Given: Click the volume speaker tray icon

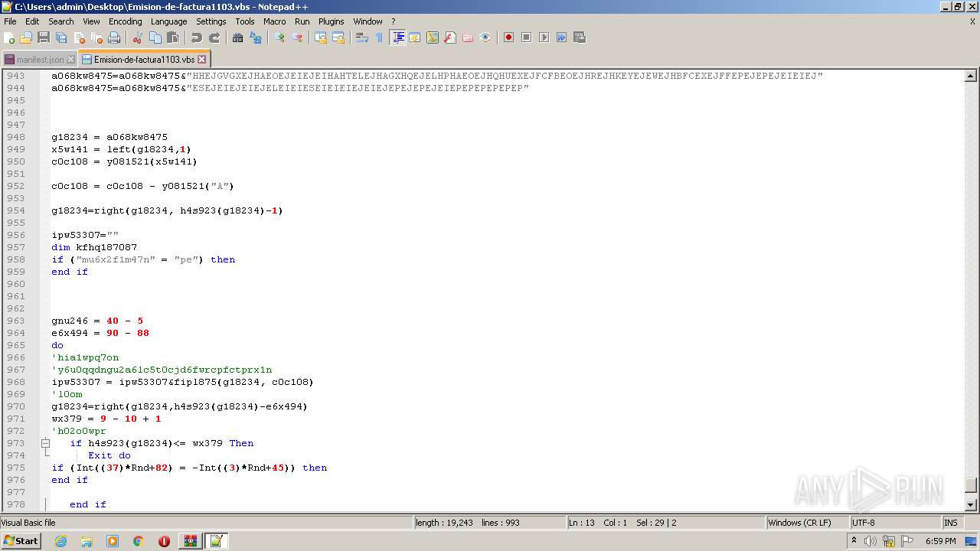Looking at the screenshot, I should click(x=871, y=541).
